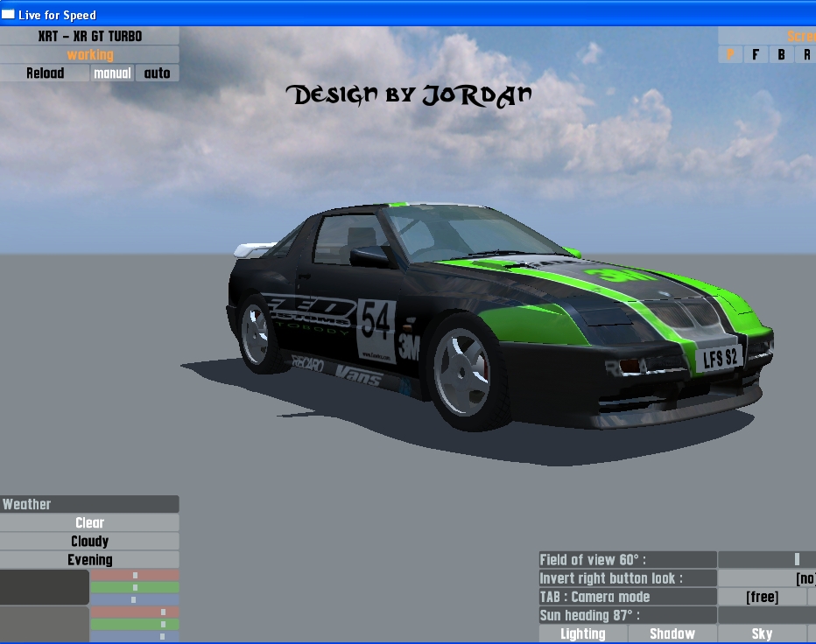The height and width of the screenshot is (644, 816).
Task: Open the Shadow tab
Action: click(x=672, y=633)
